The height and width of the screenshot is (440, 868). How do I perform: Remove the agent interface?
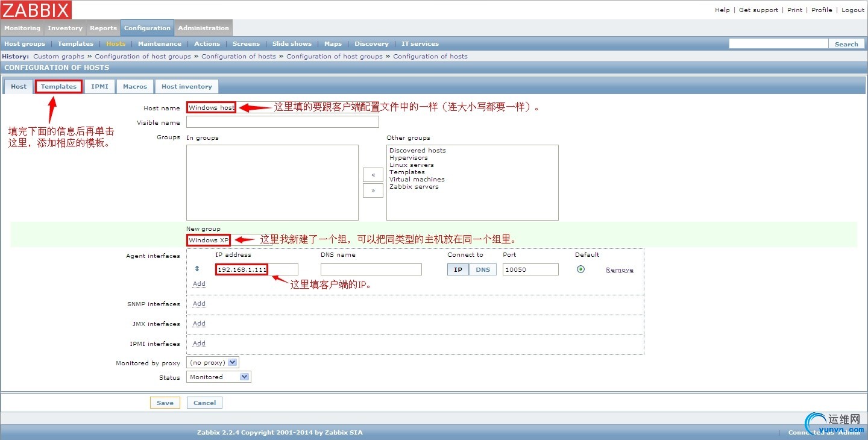(x=620, y=270)
